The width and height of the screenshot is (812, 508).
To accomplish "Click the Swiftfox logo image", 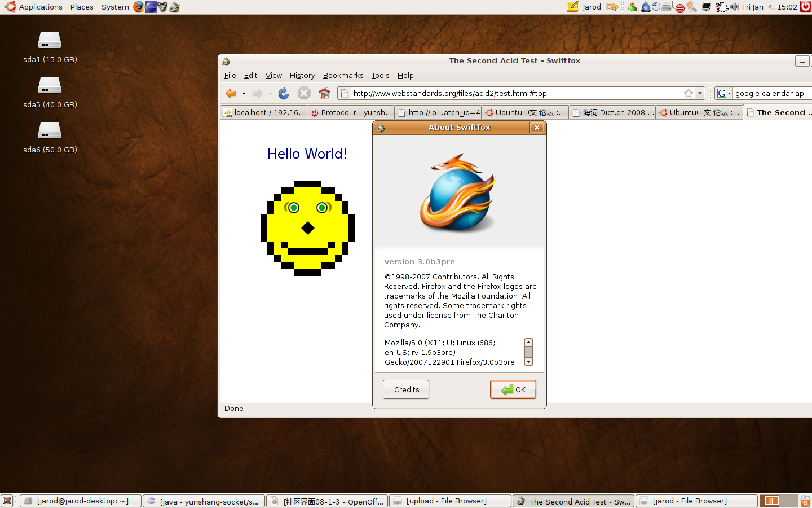I will (458, 192).
